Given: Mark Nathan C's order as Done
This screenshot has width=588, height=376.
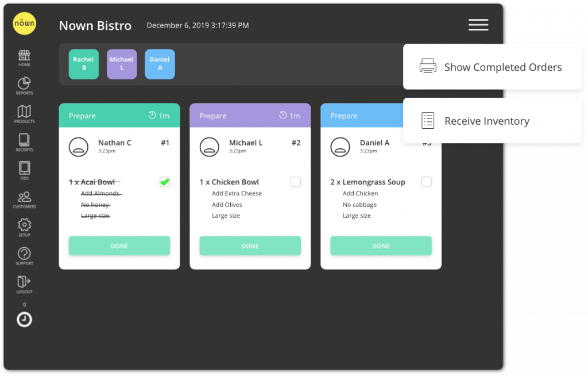Looking at the screenshot, I should [x=119, y=245].
